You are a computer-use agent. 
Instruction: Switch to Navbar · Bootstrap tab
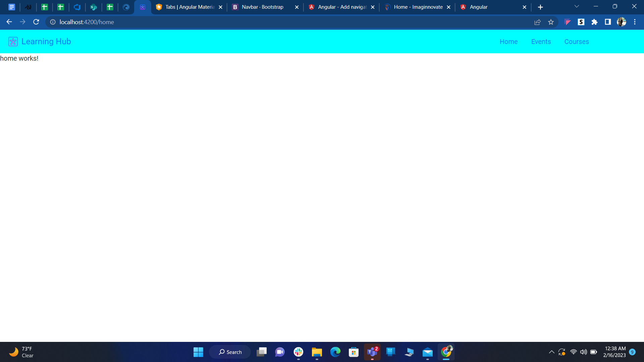click(x=262, y=7)
